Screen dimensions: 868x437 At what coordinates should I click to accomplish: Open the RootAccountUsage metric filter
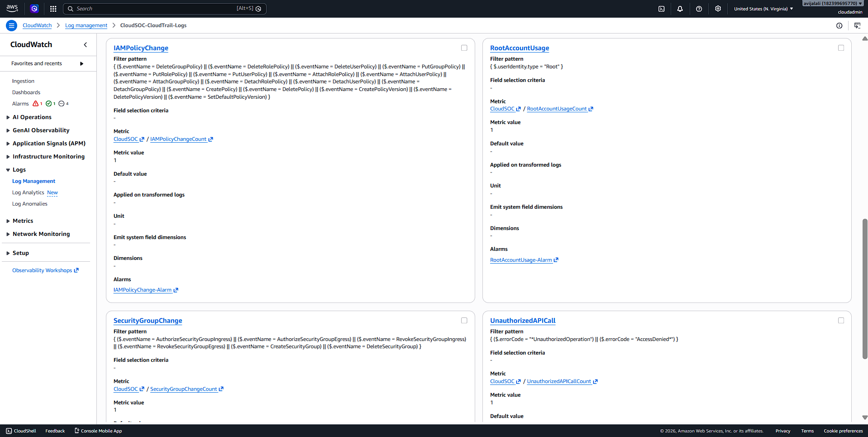pyautogui.click(x=520, y=48)
